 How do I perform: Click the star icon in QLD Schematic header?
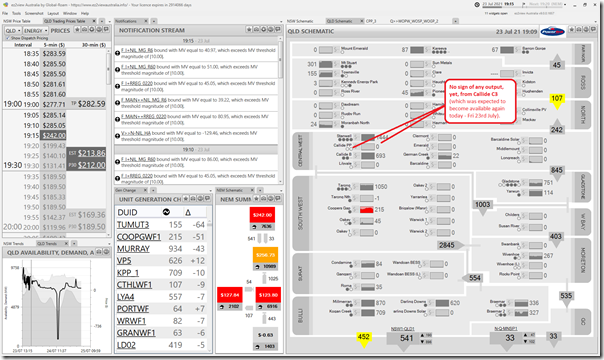pos(572,30)
